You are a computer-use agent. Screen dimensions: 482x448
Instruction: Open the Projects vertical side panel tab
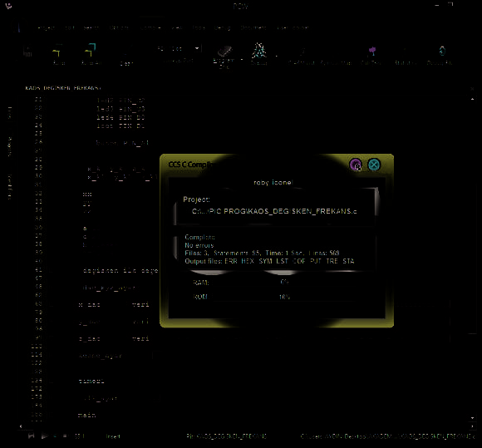click(x=9, y=146)
